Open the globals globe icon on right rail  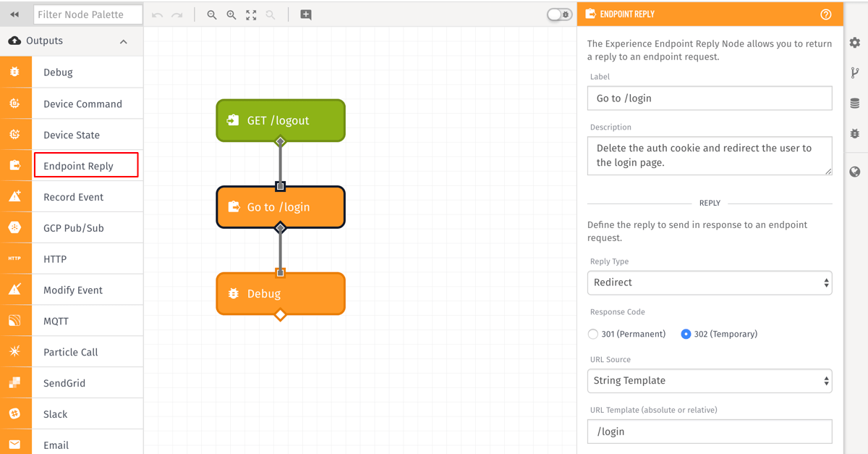[x=855, y=172]
